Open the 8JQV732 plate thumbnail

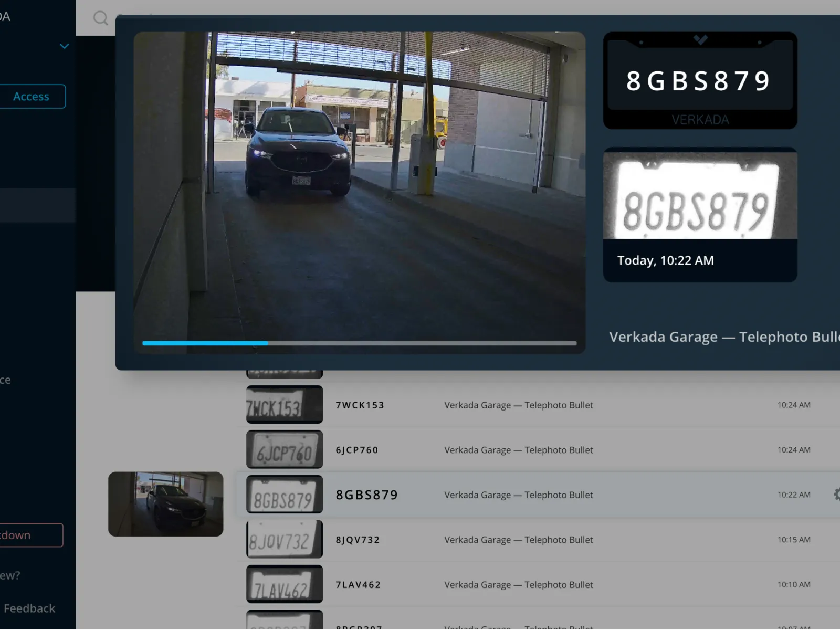[x=285, y=539]
